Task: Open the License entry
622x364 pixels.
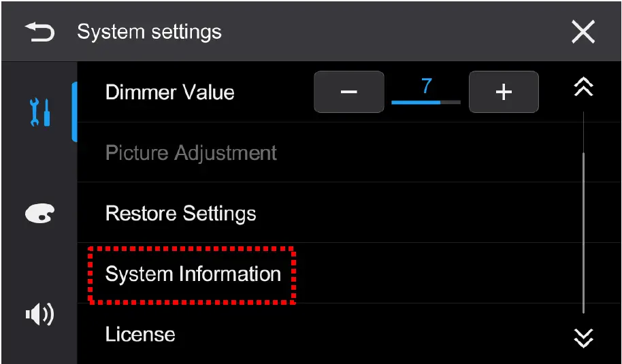Action: coord(140,334)
